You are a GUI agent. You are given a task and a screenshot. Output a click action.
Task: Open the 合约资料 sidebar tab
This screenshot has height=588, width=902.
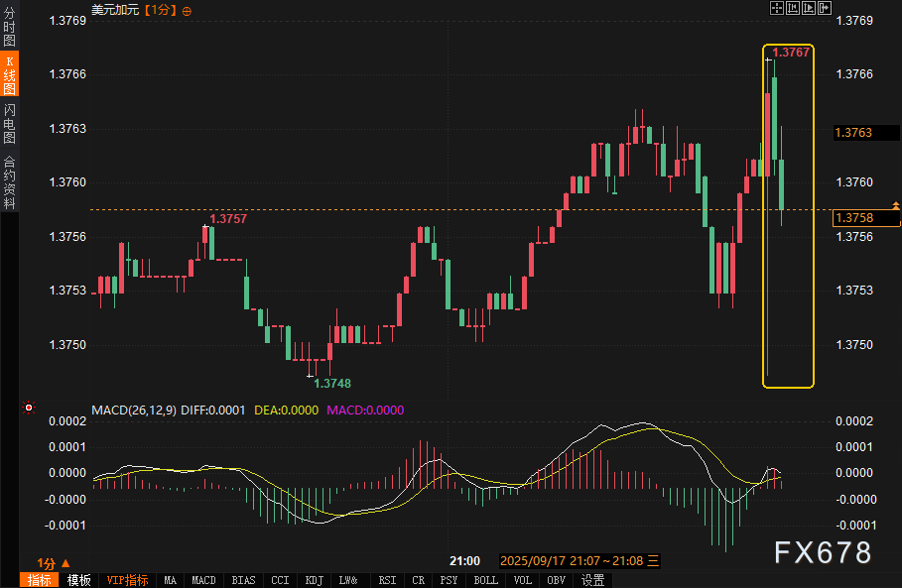(x=9, y=181)
